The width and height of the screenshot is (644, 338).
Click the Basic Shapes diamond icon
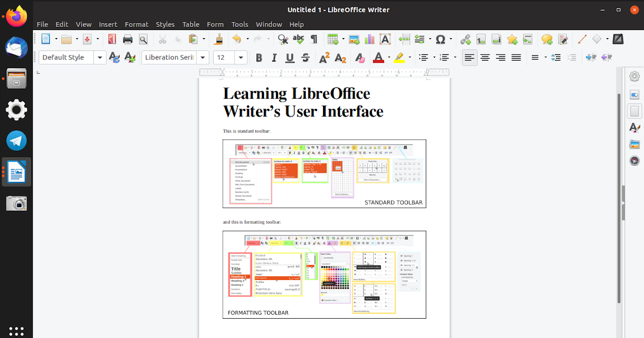coord(597,39)
